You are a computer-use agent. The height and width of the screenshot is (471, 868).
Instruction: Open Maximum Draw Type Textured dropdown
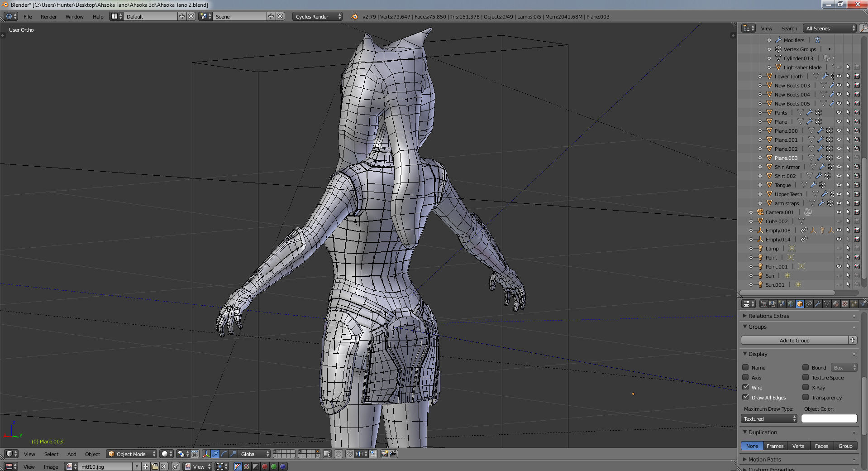[769, 419]
